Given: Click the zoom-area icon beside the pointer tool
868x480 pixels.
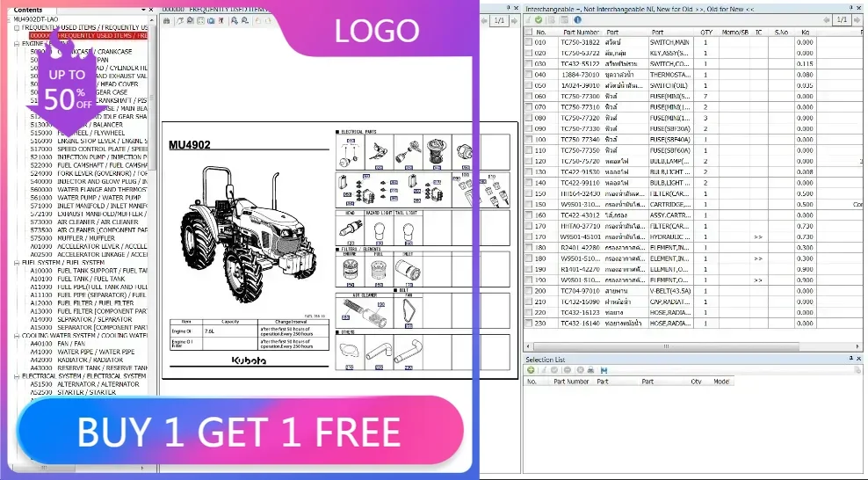Looking at the screenshot, I should 190,20.
